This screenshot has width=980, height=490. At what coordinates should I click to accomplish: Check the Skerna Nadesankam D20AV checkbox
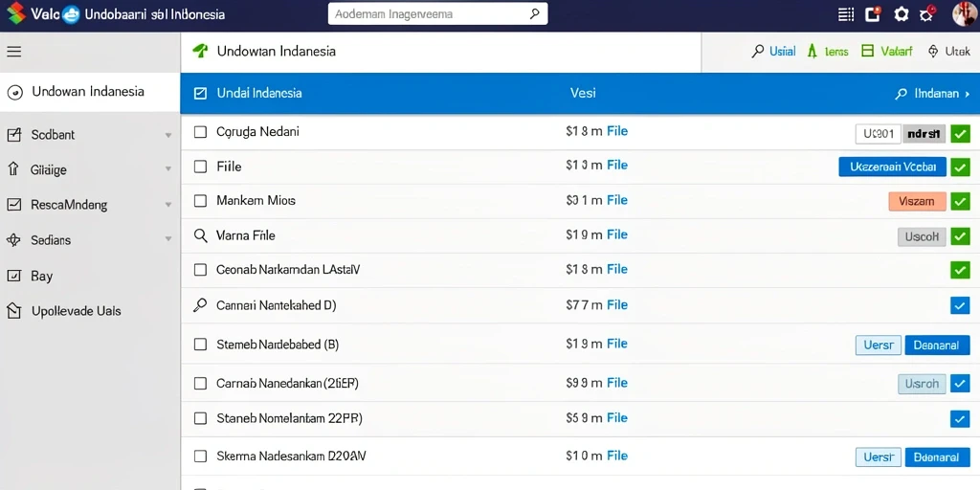point(200,457)
